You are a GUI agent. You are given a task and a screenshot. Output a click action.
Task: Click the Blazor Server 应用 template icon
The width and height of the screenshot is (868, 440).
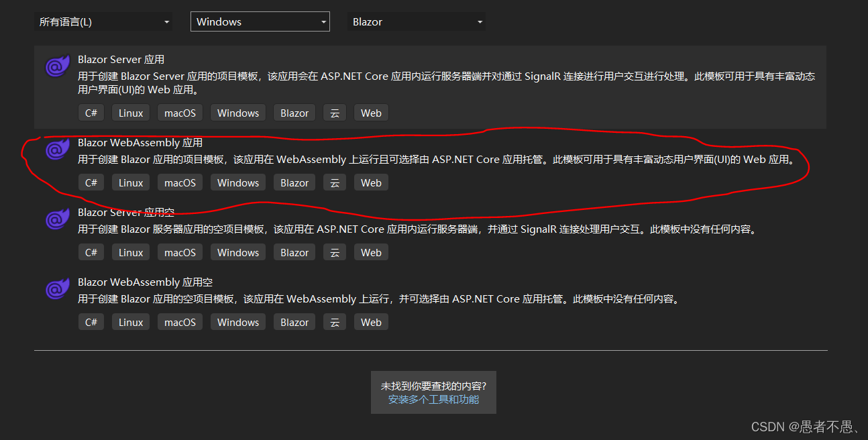point(57,66)
